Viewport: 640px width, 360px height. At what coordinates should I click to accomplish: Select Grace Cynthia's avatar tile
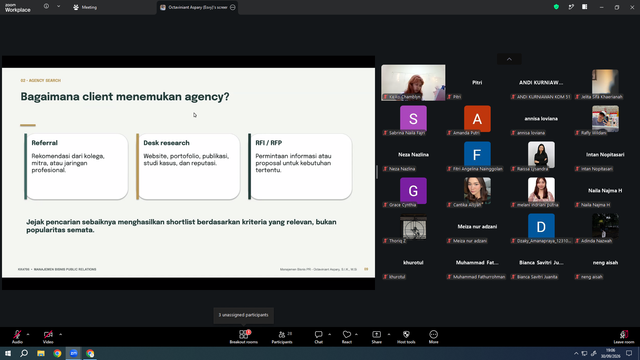(x=413, y=191)
